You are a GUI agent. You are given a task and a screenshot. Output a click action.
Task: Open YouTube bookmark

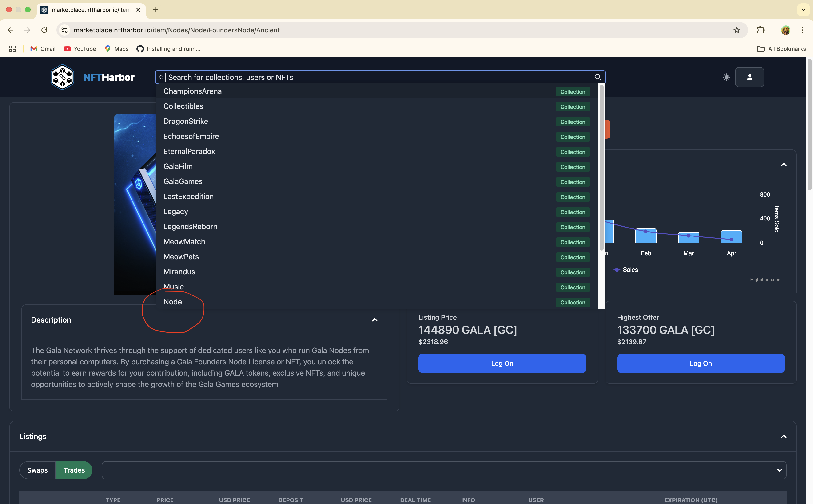tap(80, 49)
